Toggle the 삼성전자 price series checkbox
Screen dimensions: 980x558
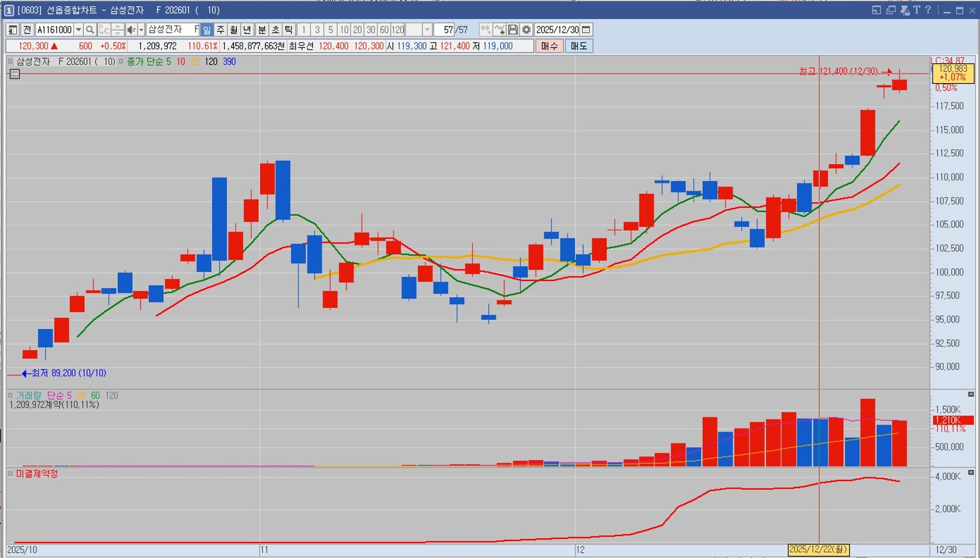click(10, 61)
